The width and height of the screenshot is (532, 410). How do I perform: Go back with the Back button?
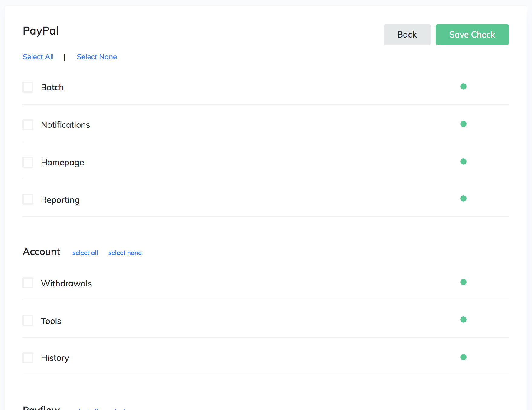(407, 35)
